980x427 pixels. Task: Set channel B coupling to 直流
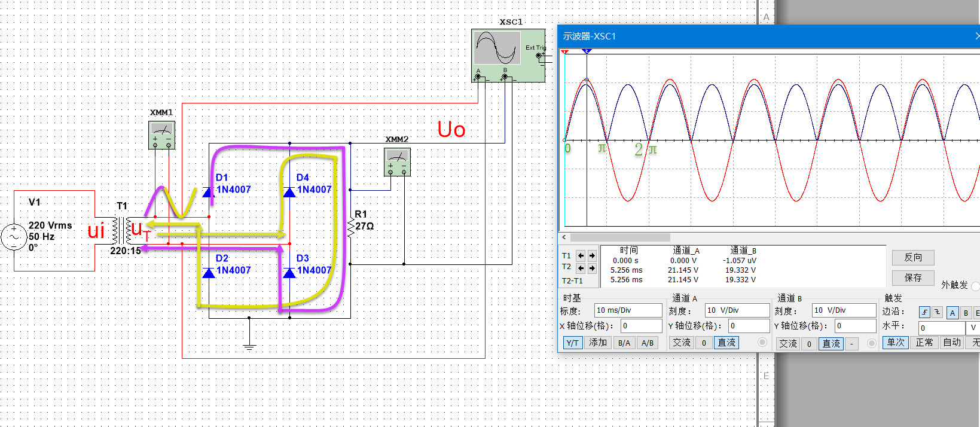pyautogui.click(x=831, y=343)
